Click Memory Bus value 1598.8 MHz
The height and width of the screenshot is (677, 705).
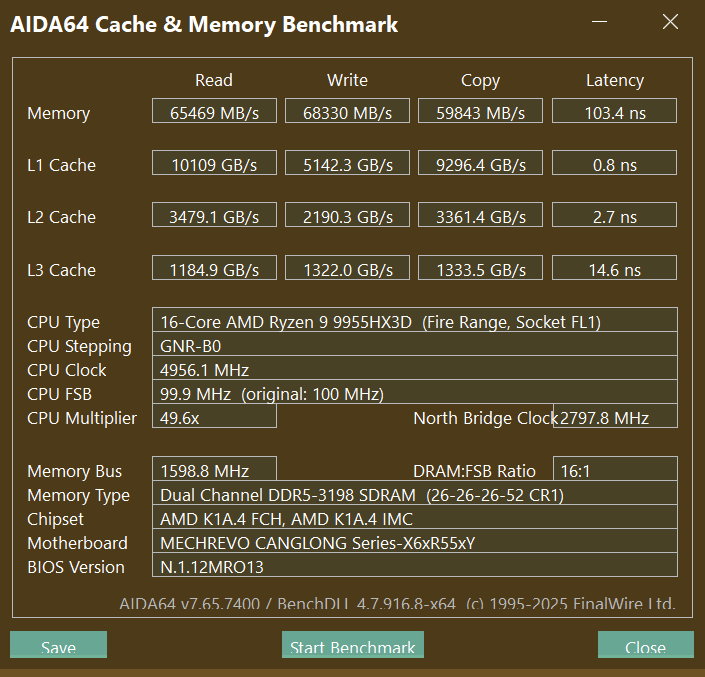[214, 469]
